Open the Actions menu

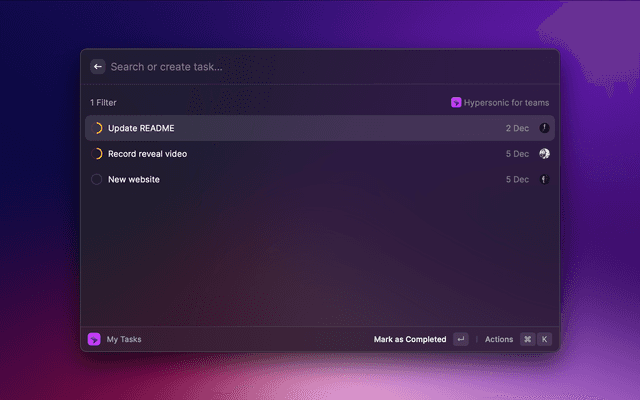pyautogui.click(x=499, y=339)
